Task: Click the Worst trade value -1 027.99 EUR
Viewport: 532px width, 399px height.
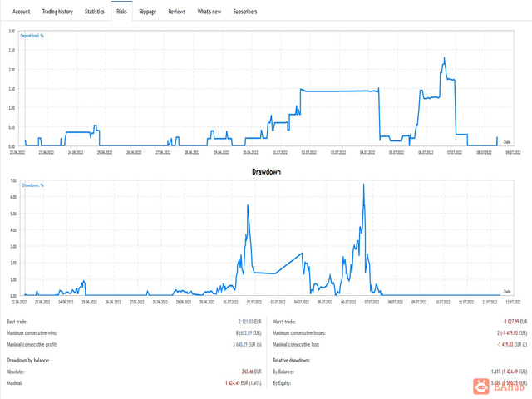Action: click(x=515, y=322)
